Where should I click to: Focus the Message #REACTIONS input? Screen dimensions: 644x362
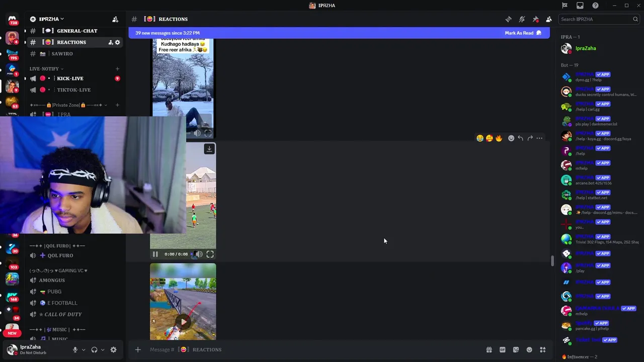click(x=314, y=350)
